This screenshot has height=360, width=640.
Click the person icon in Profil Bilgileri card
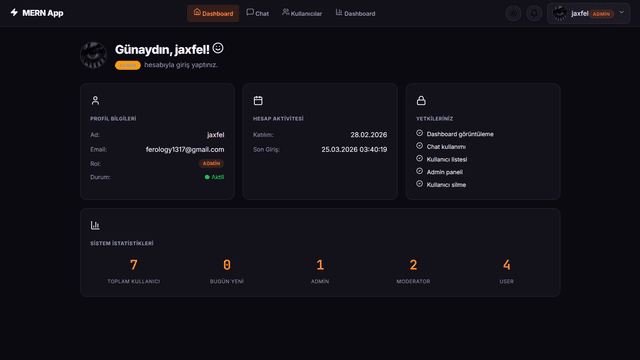pyautogui.click(x=95, y=100)
